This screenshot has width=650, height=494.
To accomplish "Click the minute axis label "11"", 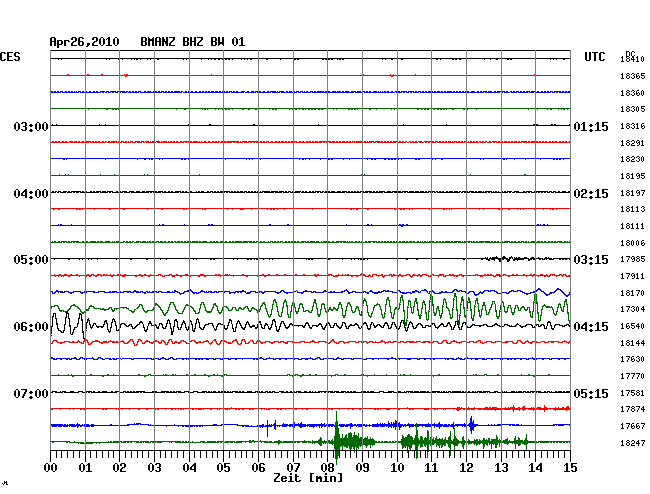I will (431, 468).
